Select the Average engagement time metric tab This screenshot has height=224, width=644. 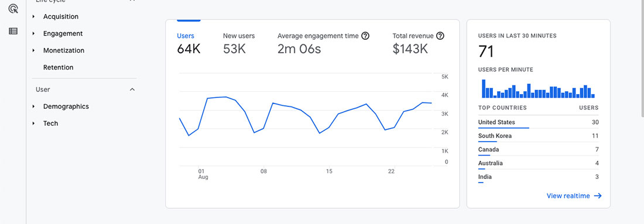coord(323,43)
